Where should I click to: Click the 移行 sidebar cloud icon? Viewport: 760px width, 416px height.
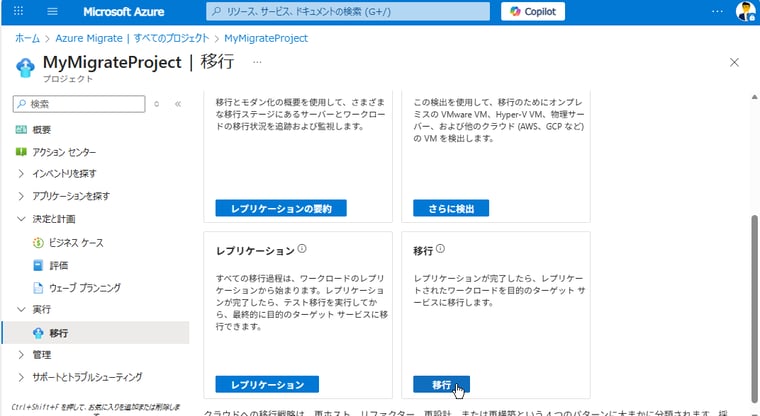pyautogui.click(x=38, y=333)
